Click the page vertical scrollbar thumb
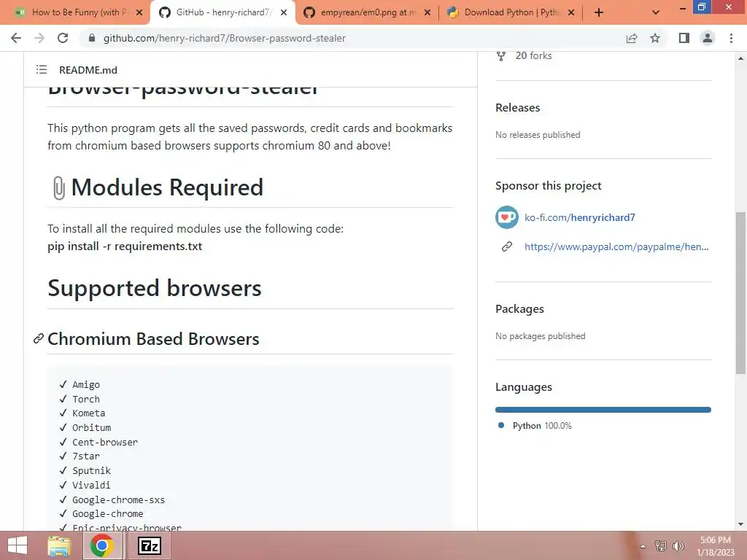 pos(740,293)
